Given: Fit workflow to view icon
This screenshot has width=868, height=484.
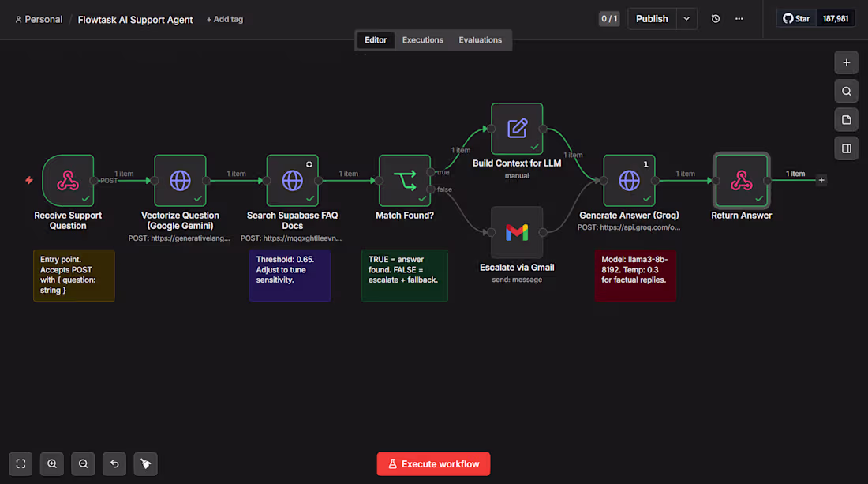Looking at the screenshot, I should click(21, 464).
